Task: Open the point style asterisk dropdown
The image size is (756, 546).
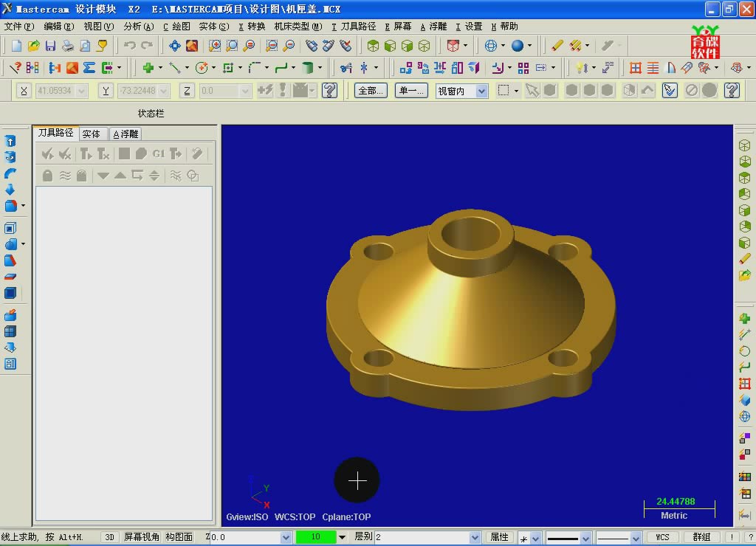Action: tap(536, 537)
